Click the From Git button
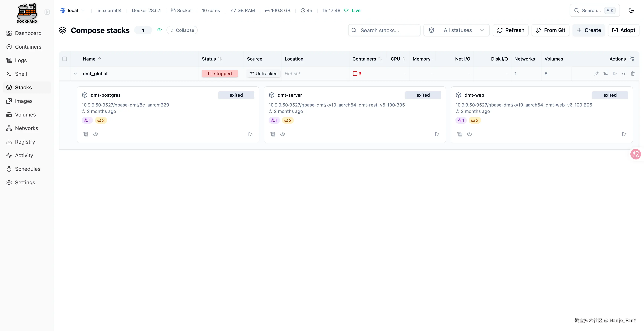 click(x=550, y=30)
